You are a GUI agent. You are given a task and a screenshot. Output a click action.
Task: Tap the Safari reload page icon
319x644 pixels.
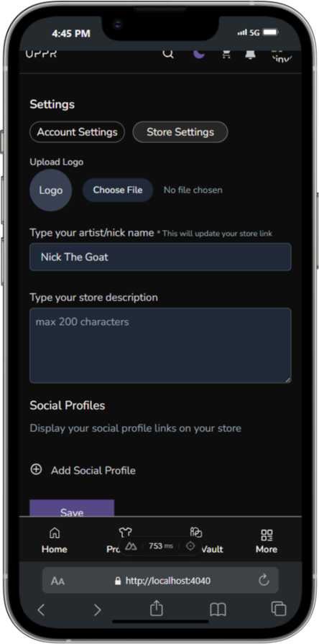pyautogui.click(x=264, y=580)
